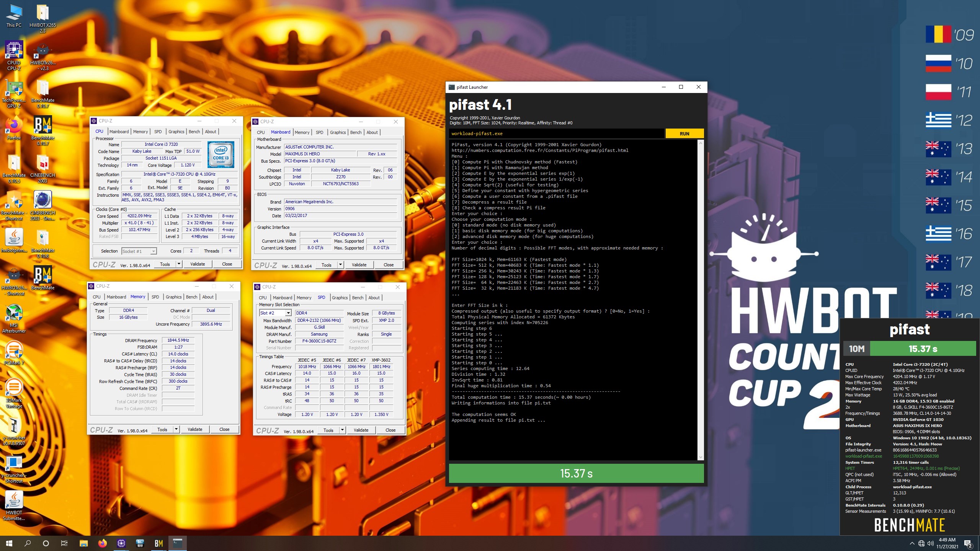This screenshot has height=551, width=980.
Task: Open Graphics tab in CPU-Z Mainboard window
Action: [338, 132]
